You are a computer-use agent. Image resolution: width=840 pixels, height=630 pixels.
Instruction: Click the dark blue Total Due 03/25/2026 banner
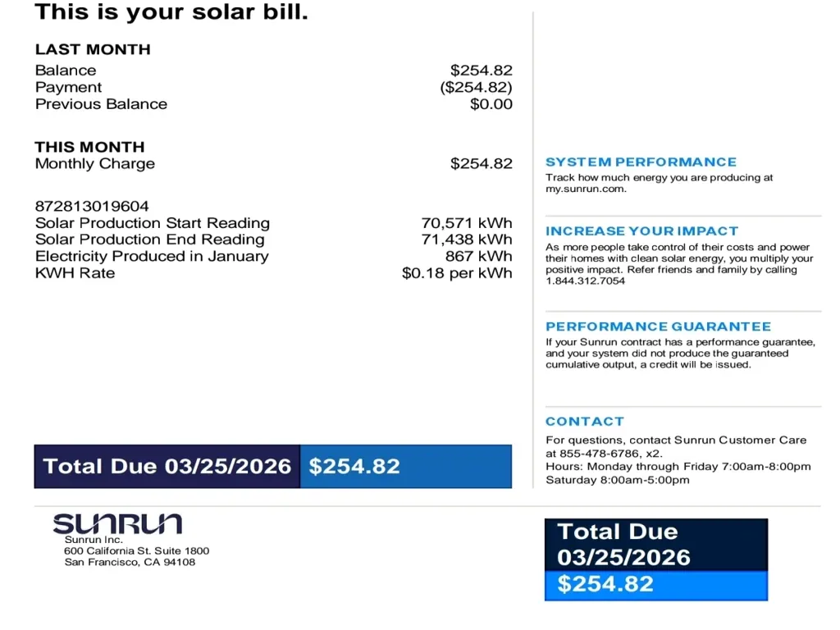click(x=167, y=466)
